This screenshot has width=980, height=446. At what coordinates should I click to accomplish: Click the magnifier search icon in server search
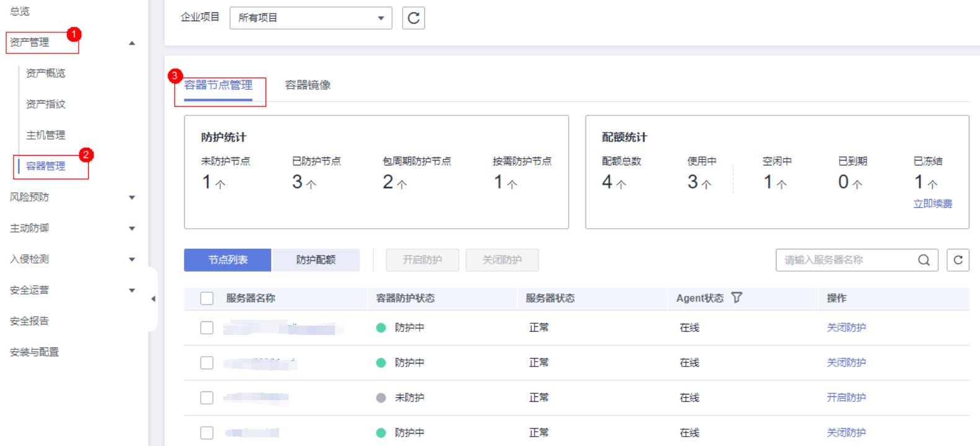(x=924, y=260)
